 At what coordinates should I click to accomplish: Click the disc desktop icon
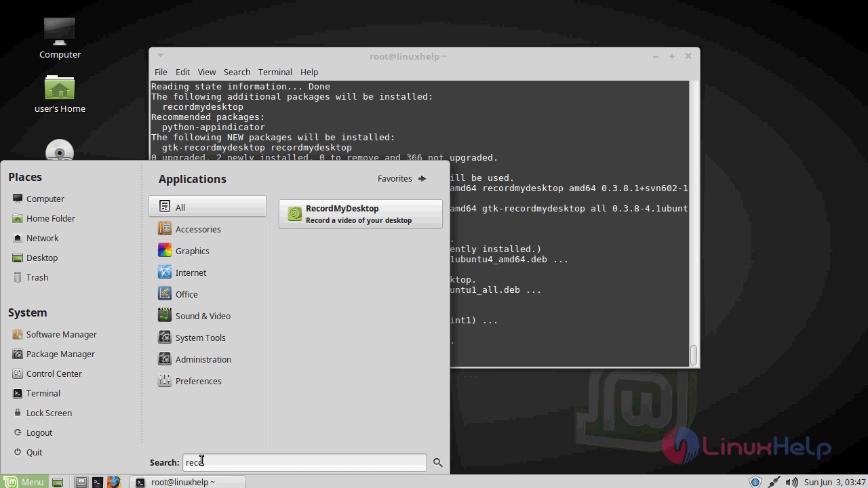(x=60, y=150)
